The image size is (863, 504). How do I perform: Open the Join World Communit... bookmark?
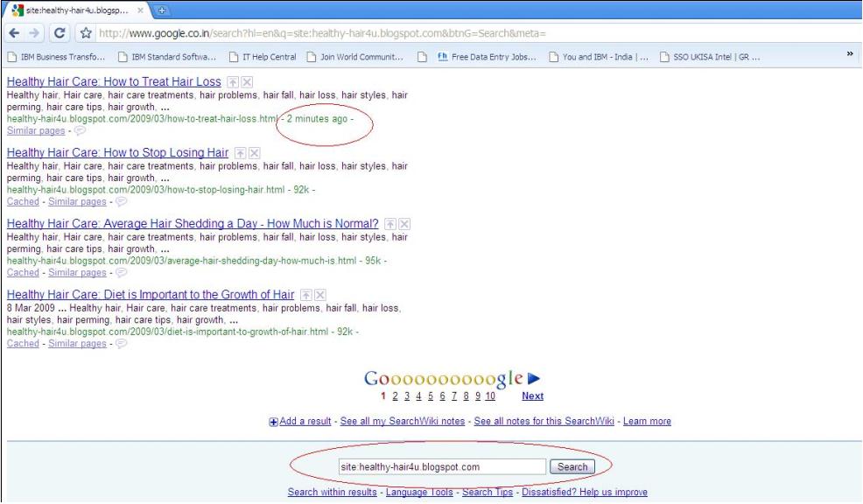[x=355, y=57]
